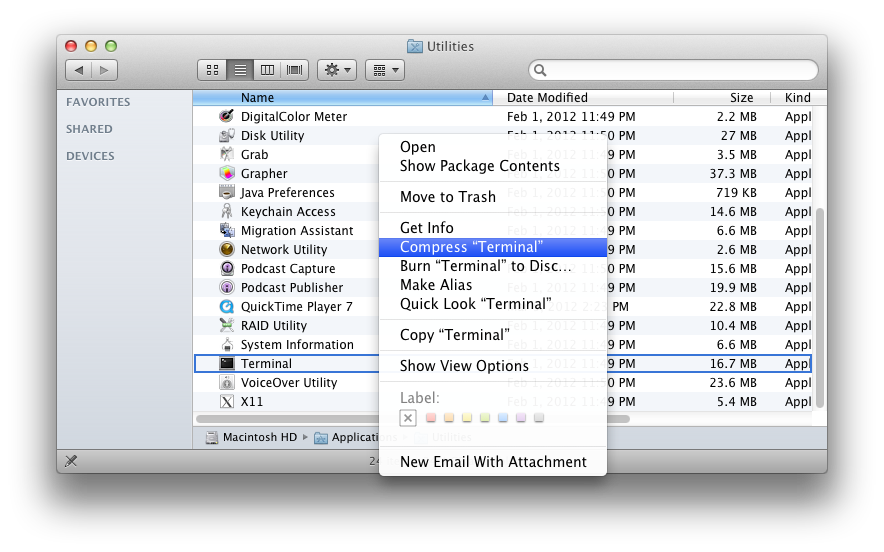This screenshot has height=552, width=884.
Task: Sort by Kind column header
Action: (798, 98)
